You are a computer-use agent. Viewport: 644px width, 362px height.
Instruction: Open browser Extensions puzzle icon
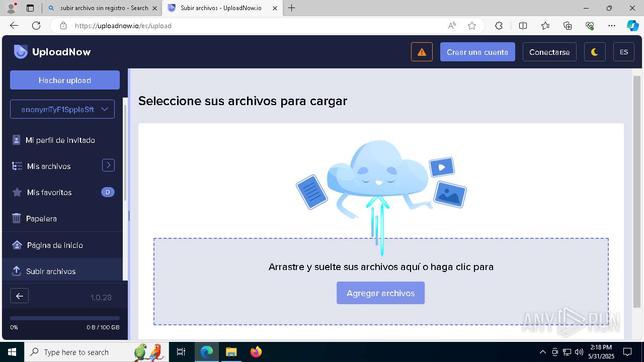tap(499, 26)
